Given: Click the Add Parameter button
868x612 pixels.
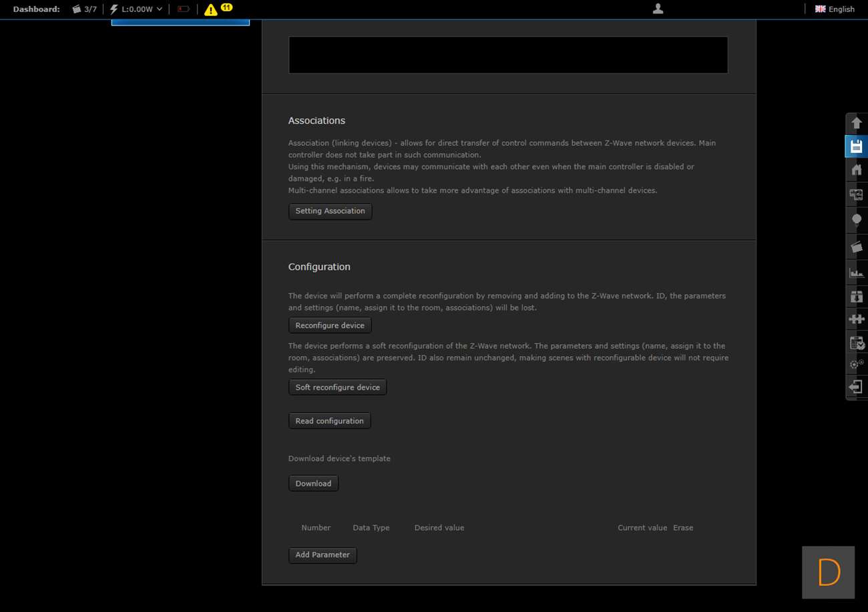Looking at the screenshot, I should [x=322, y=555].
